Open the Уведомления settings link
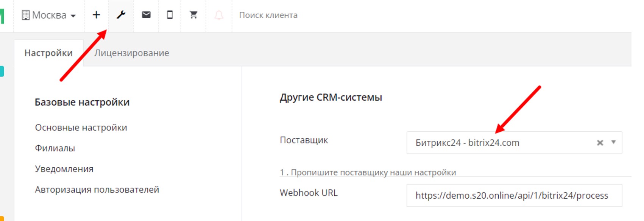The width and height of the screenshot is (644, 221). [64, 169]
